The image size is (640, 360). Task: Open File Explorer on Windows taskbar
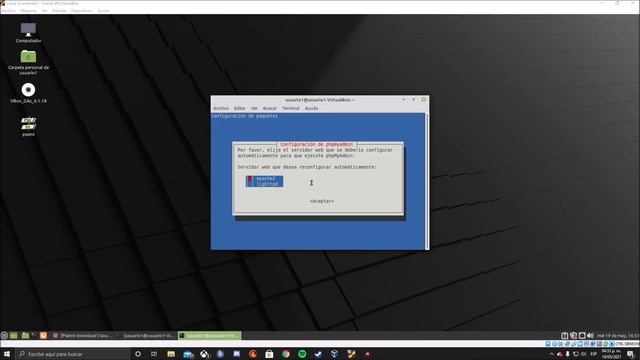[x=171, y=354]
